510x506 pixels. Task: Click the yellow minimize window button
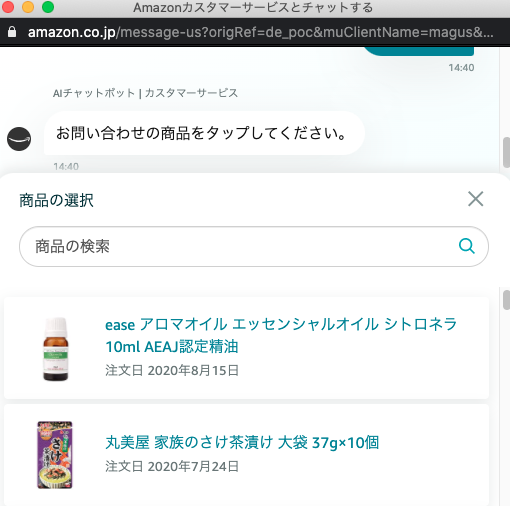click(28, 7)
